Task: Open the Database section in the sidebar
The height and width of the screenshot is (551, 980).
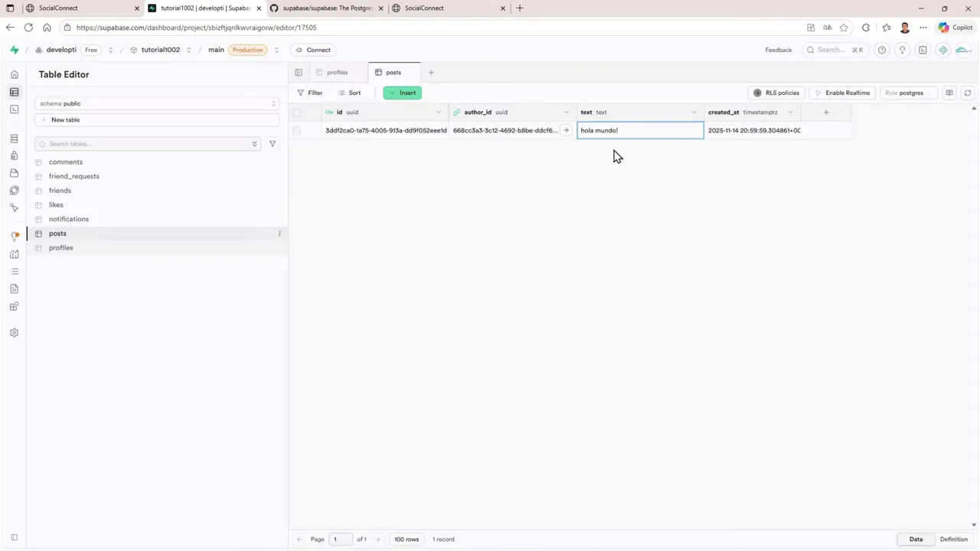Action: (14, 138)
